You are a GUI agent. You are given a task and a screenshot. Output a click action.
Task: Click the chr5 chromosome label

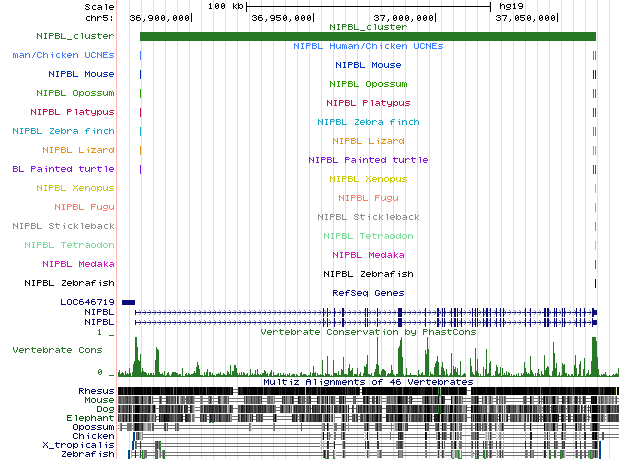point(99,18)
